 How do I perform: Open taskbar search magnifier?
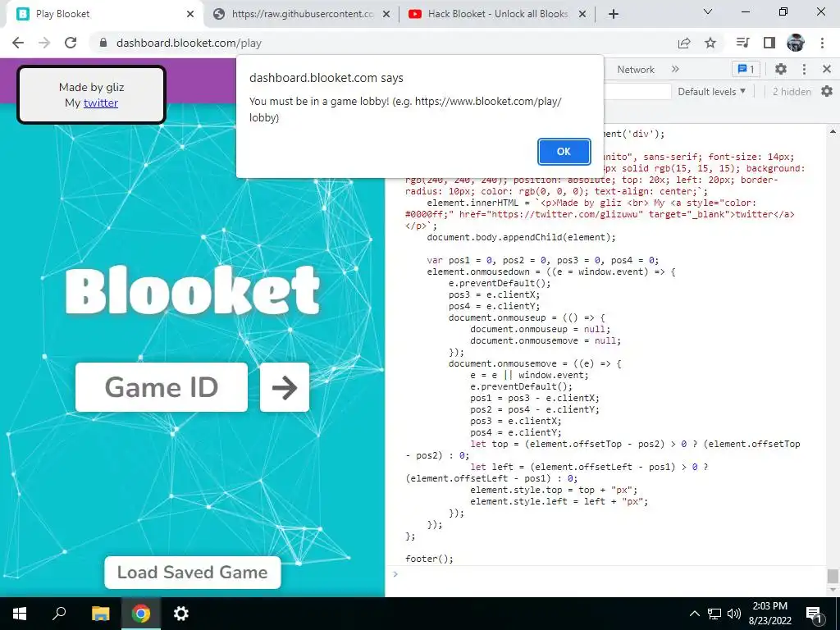coord(59,614)
